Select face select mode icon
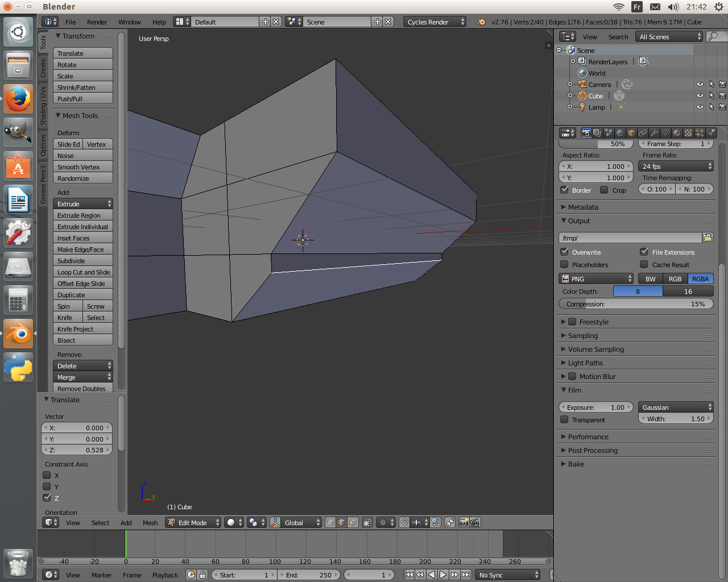This screenshot has height=582, width=728. (x=353, y=522)
